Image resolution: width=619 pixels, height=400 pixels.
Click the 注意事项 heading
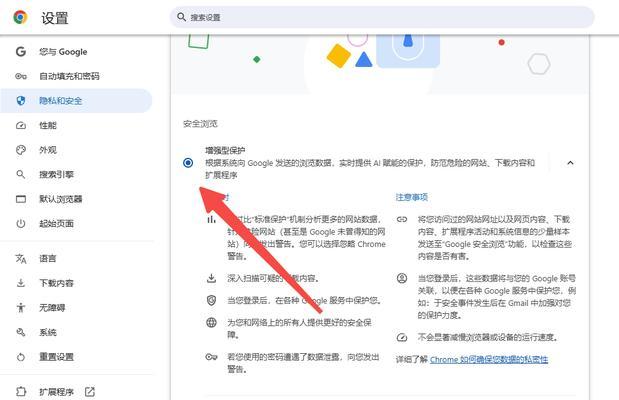pyautogui.click(x=412, y=197)
